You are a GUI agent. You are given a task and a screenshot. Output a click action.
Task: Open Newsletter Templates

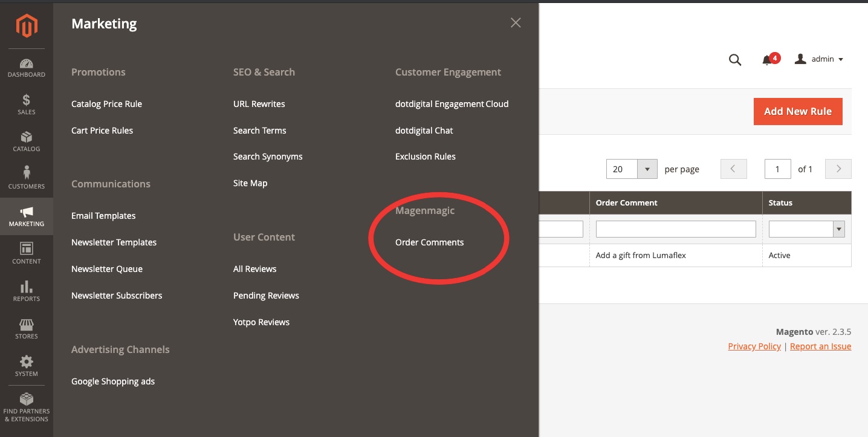114,242
